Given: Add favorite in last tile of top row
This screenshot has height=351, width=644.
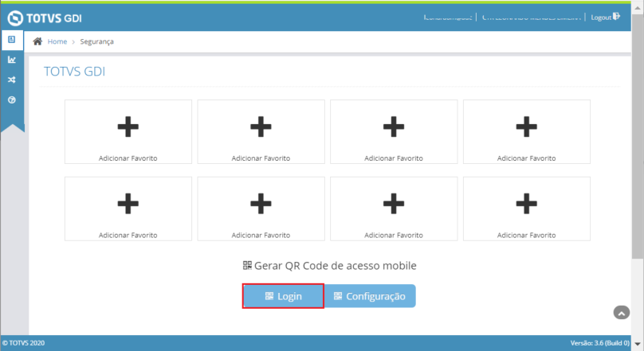Looking at the screenshot, I should click(527, 131).
